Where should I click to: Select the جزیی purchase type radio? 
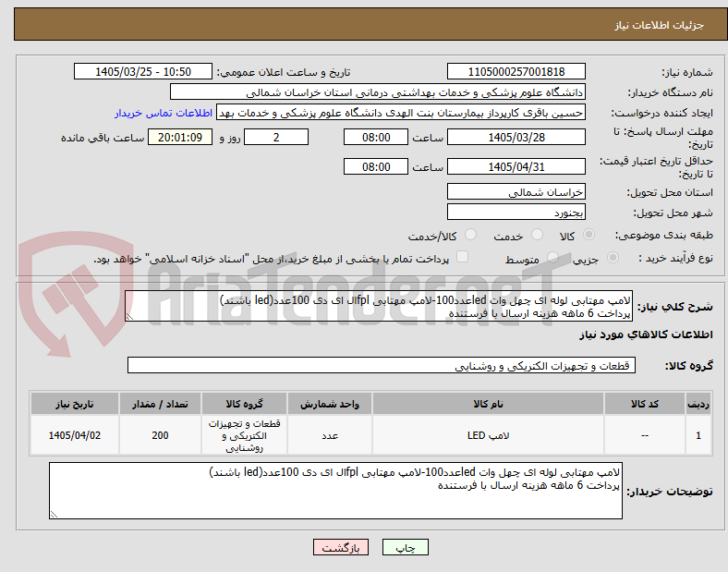click(x=613, y=258)
